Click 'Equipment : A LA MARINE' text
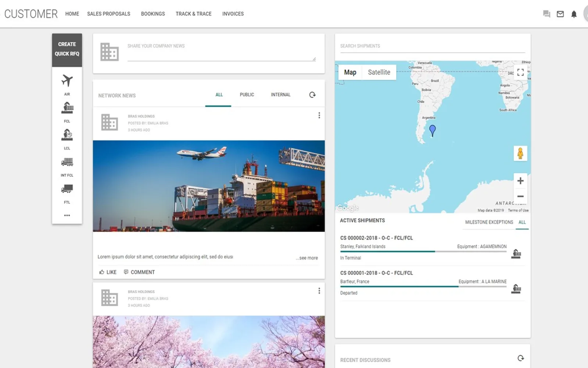The width and height of the screenshot is (588, 368). pos(483,281)
